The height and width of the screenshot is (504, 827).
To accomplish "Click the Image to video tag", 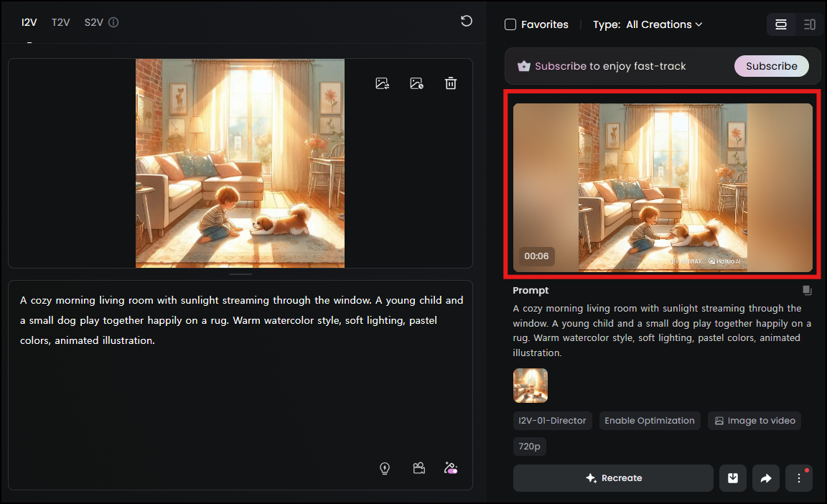I will [754, 421].
